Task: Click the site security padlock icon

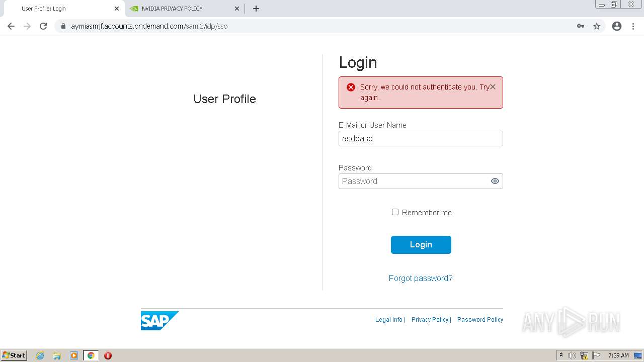Action: [63, 26]
